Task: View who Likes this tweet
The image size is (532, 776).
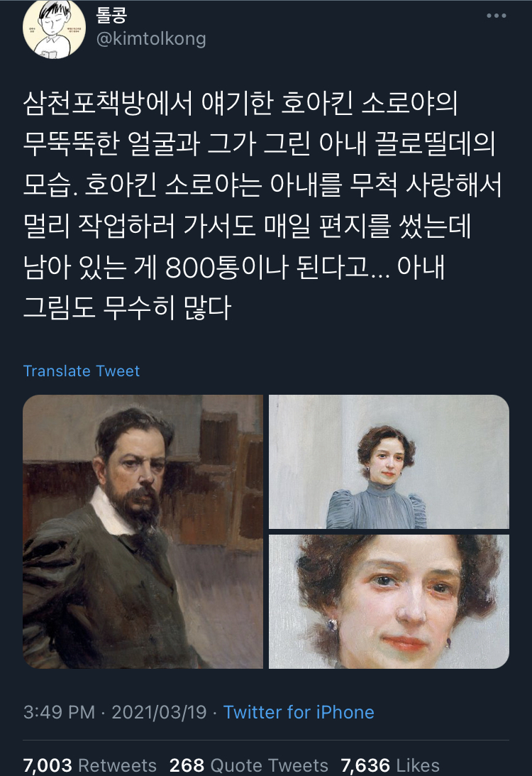Action: [x=390, y=765]
